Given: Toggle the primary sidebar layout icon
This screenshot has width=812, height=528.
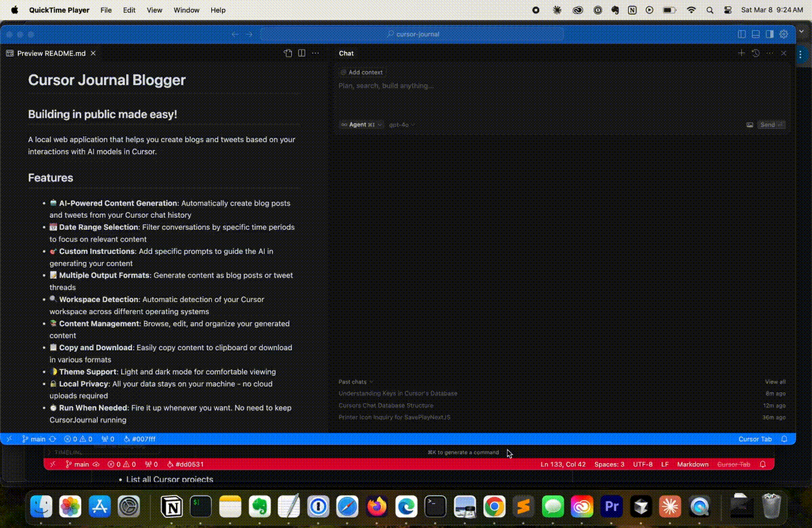Looking at the screenshot, I should [741, 34].
